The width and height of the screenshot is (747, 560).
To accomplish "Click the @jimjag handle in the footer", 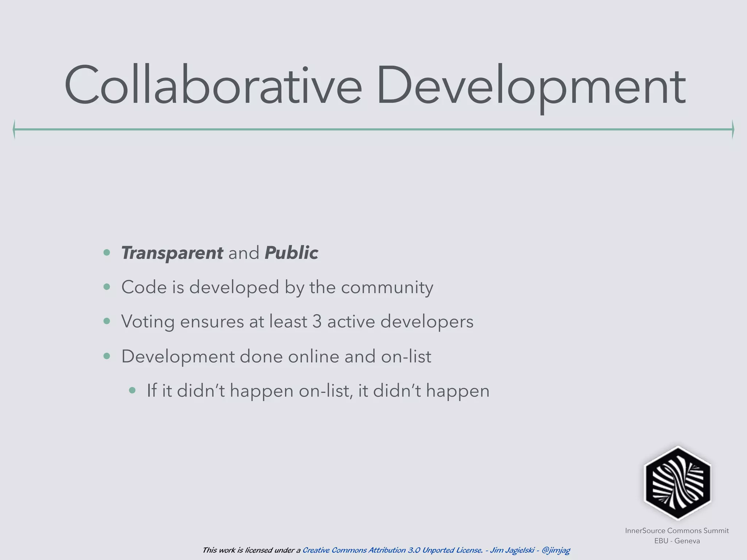I will tap(556, 550).
